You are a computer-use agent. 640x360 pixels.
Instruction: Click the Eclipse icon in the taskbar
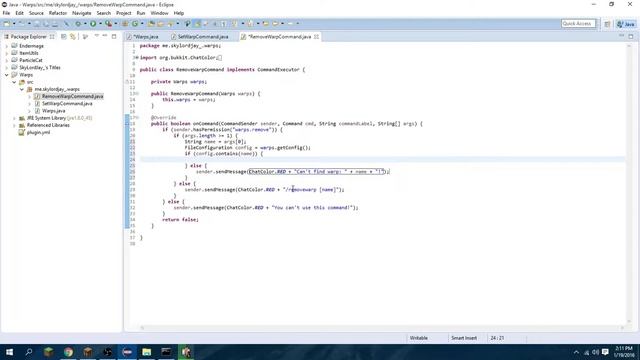tap(127, 352)
